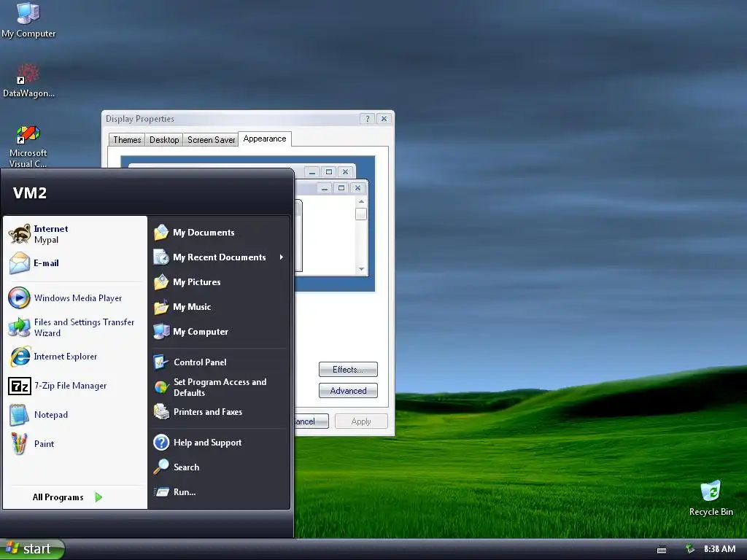Open Mypal Internet browser icon
Viewport: 747px width, 560px height.
(x=20, y=234)
